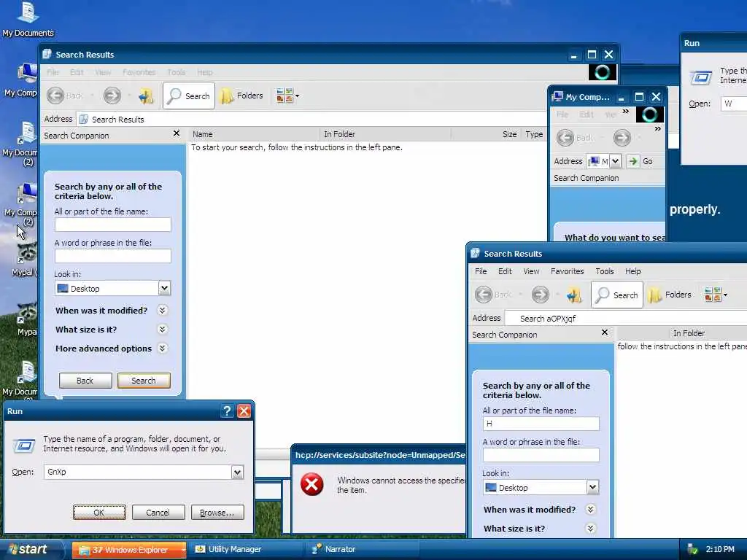Toggle the Search button in the large Search Results toolbar
The height and width of the screenshot is (560, 747).
189,96
